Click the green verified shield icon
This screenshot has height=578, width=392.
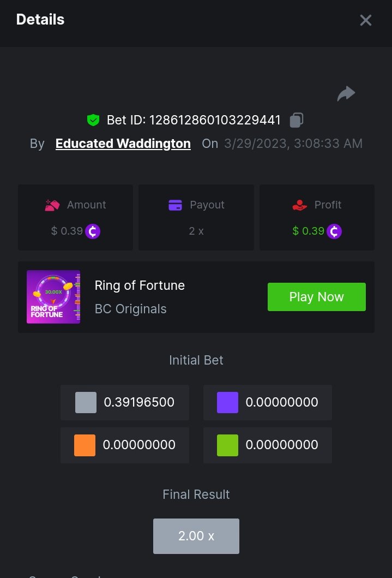93,120
